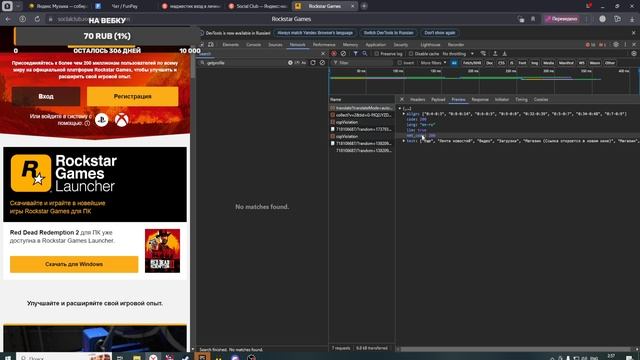Clear the network log
640x360 pixels.
pos(343,53)
